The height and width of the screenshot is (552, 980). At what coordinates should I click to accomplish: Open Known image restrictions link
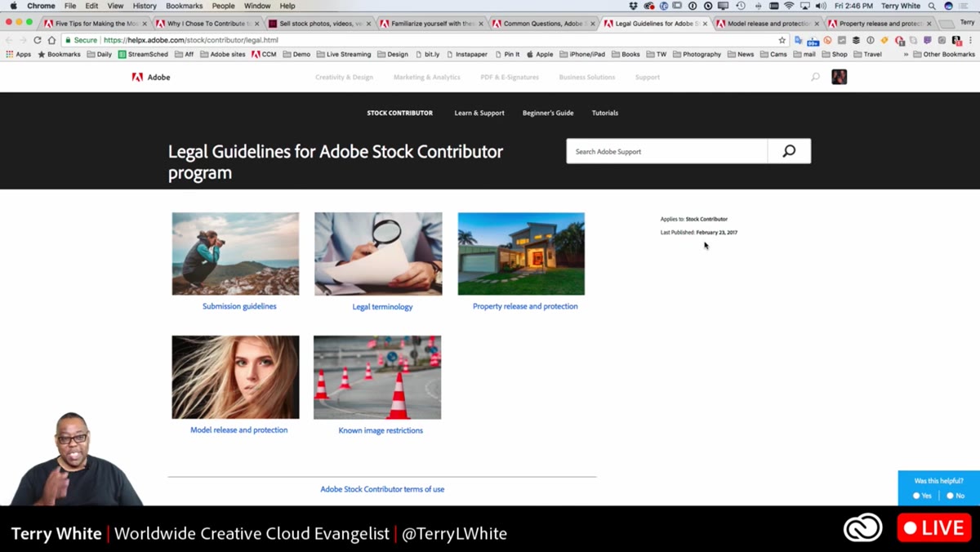click(381, 430)
